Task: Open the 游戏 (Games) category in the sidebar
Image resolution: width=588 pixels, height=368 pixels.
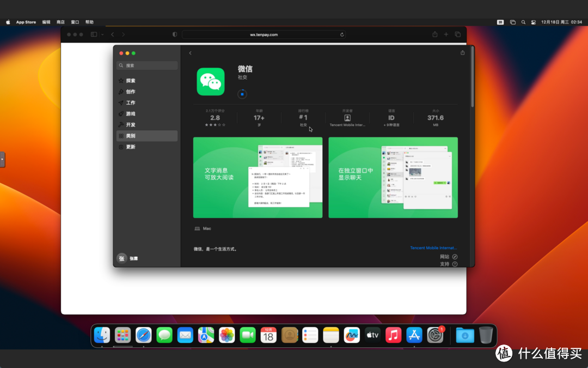Action: click(x=130, y=113)
